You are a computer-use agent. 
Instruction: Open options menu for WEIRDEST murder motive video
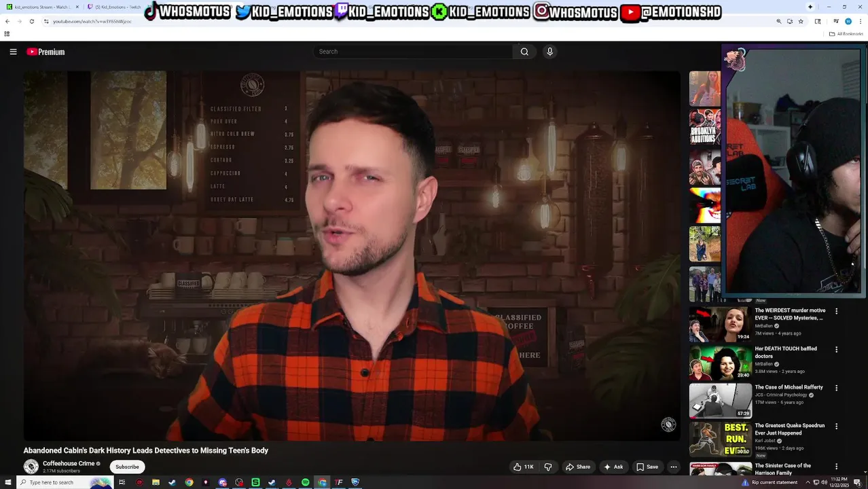pos(836,311)
